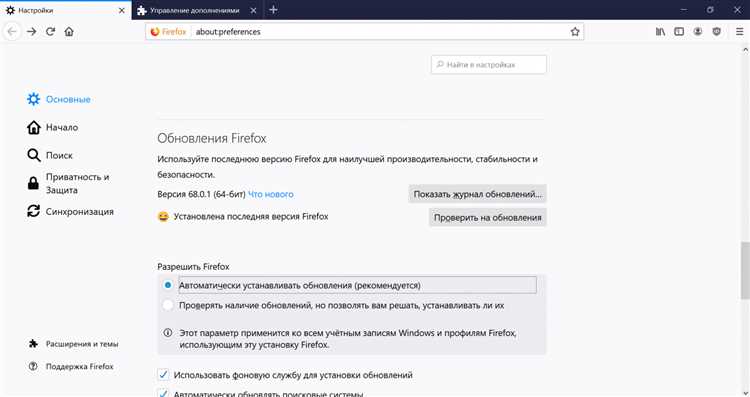
Task: Click the Firefox identity icon in address bar
Action: tap(168, 32)
